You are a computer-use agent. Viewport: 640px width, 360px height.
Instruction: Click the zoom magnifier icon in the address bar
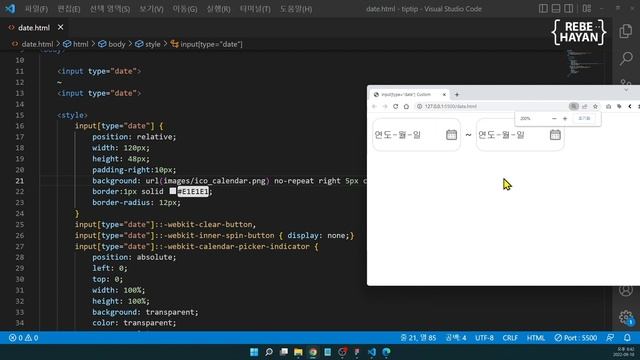tap(573, 106)
